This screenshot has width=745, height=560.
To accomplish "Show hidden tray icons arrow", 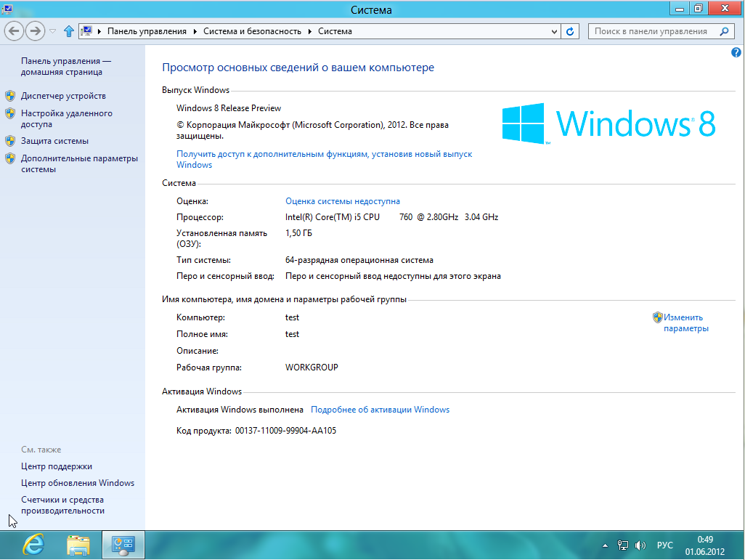I will [x=605, y=545].
